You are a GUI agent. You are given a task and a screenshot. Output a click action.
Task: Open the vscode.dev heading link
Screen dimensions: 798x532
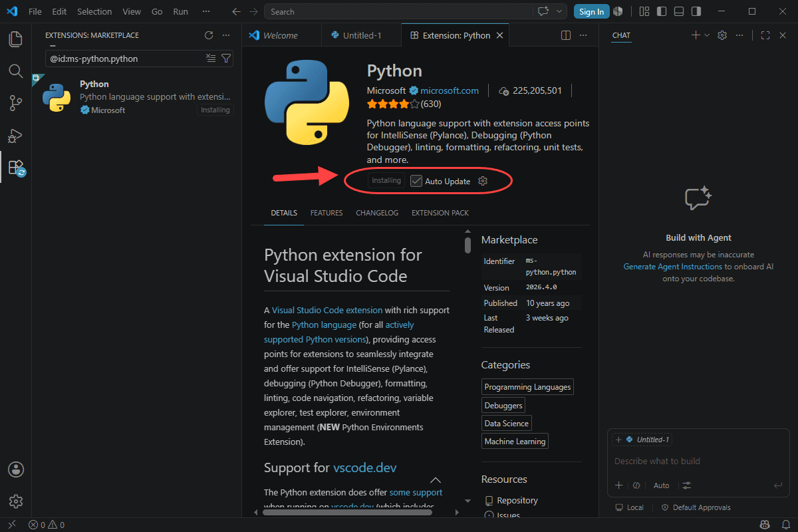365,467
